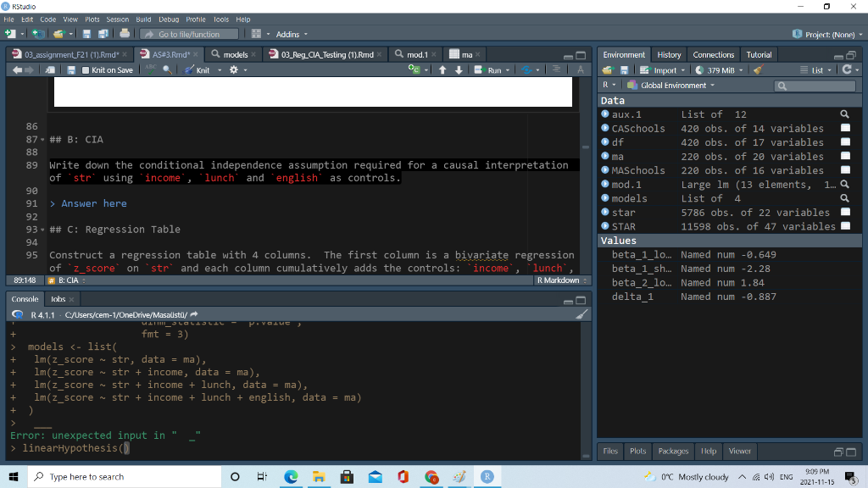
Task: Open the Import dataset dropdown
Action: [x=664, y=70]
